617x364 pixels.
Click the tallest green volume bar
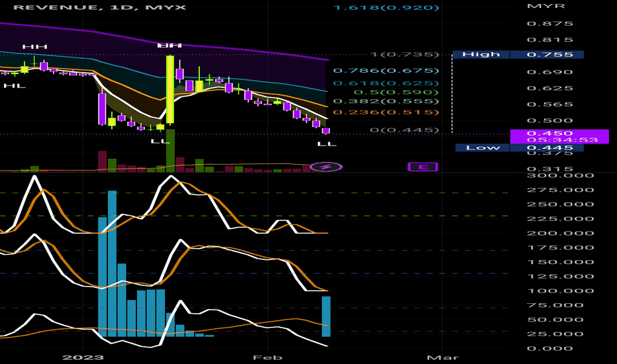pyautogui.click(x=170, y=152)
